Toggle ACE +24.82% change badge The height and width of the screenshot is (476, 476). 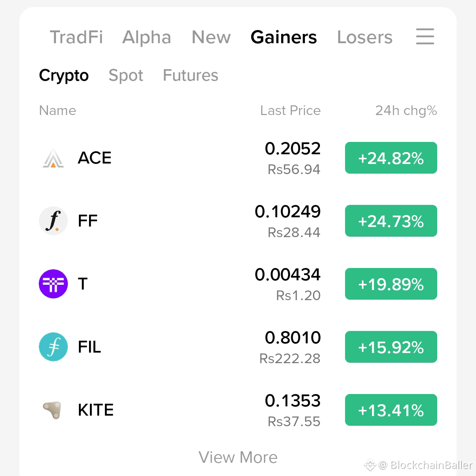[391, 158]
